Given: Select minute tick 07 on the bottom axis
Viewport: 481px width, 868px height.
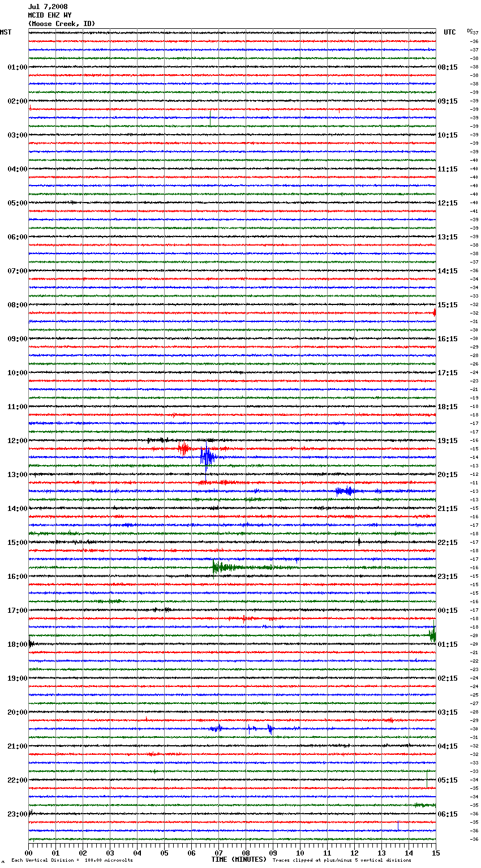Looking at the screenshot, I should [x=218, y=853].
